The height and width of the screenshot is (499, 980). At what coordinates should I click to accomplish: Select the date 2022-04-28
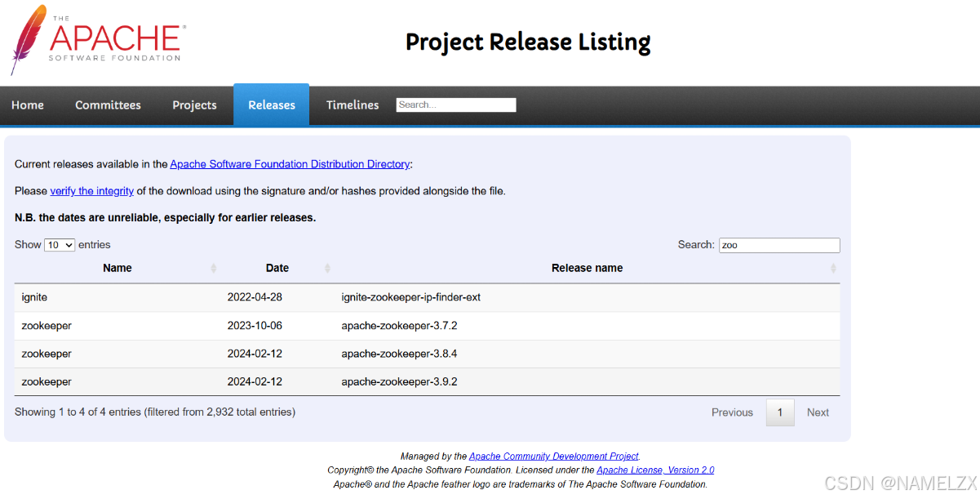[255, 297]
